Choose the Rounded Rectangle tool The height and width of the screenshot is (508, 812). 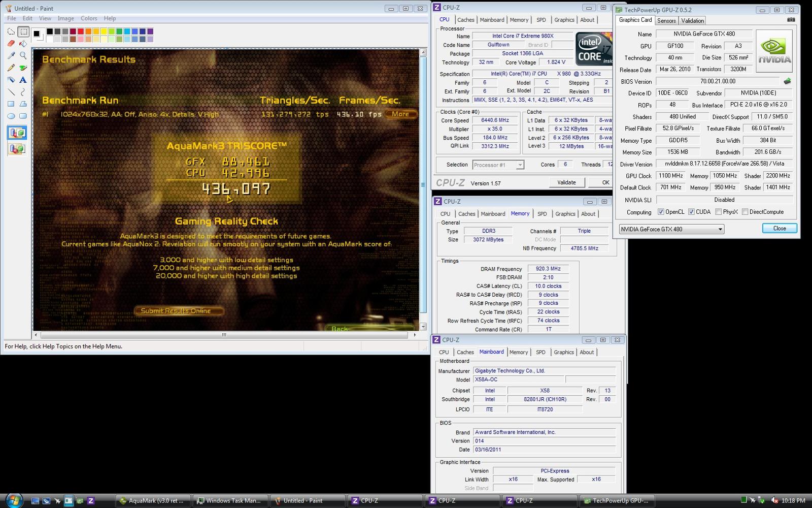tap(23, 116)
